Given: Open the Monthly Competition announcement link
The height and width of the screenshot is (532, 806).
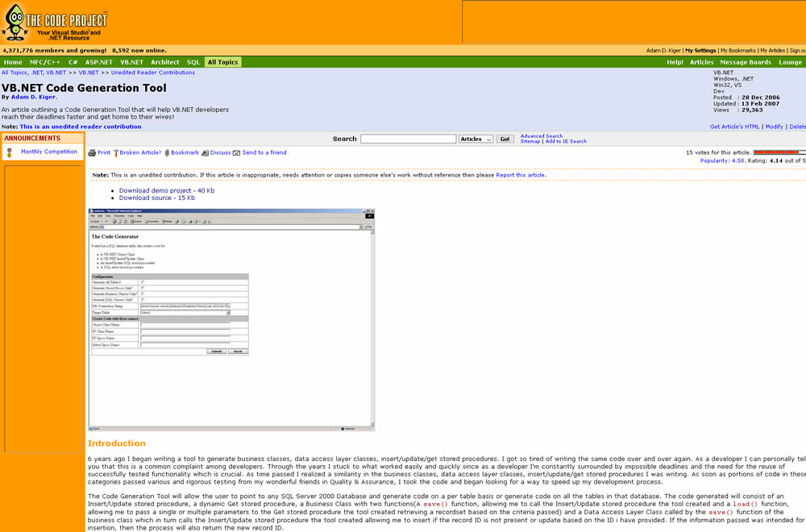Looking at the screenshot, I should [x=49, y=152].
